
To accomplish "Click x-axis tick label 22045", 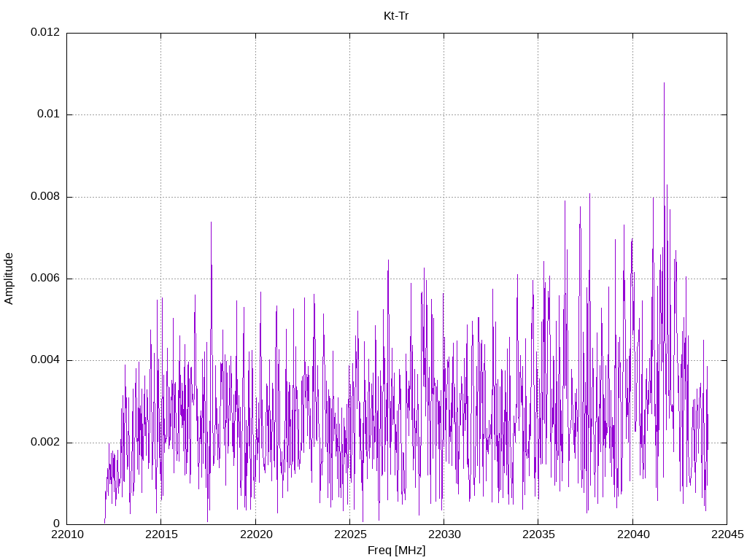I will tap(727, 534).
